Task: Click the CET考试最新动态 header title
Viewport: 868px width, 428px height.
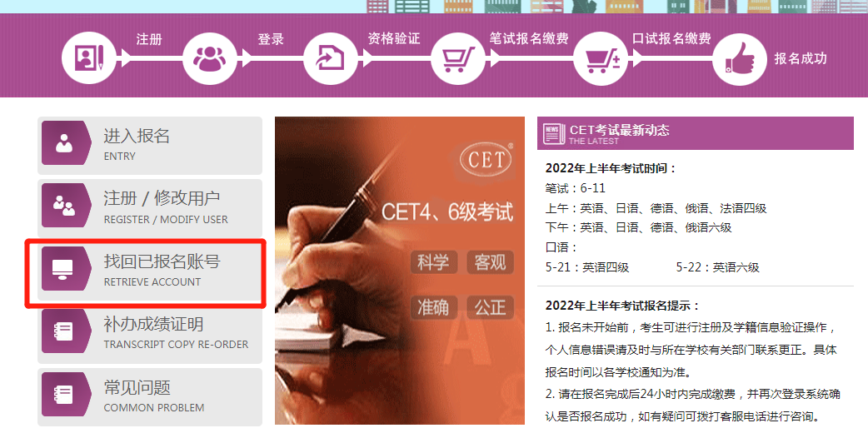Action: coord(620,130)
